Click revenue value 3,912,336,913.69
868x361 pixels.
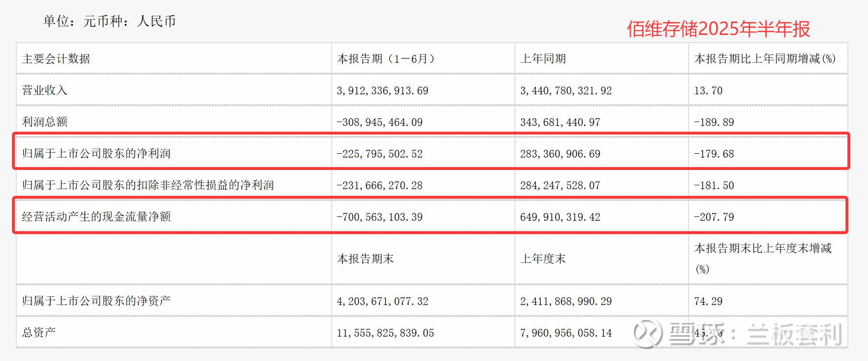(382, 90)
